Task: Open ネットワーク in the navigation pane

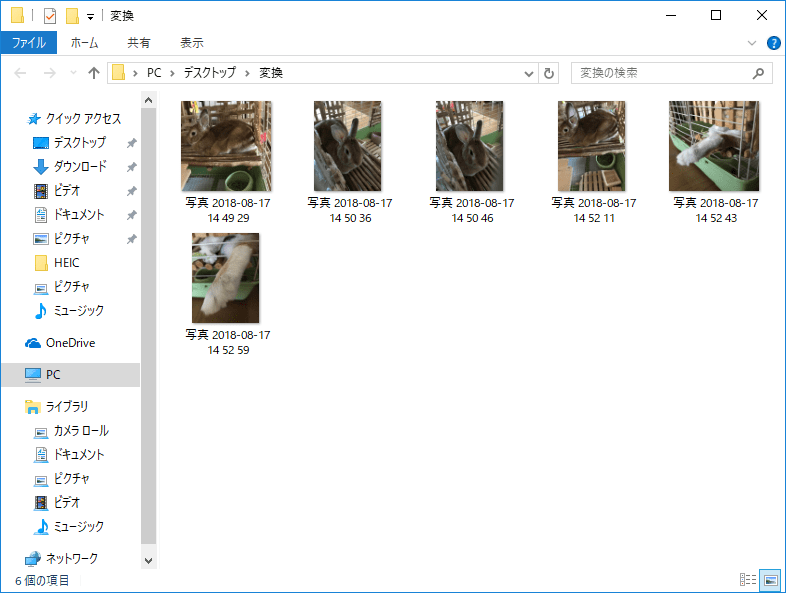Action: click(x=72, y=558)
